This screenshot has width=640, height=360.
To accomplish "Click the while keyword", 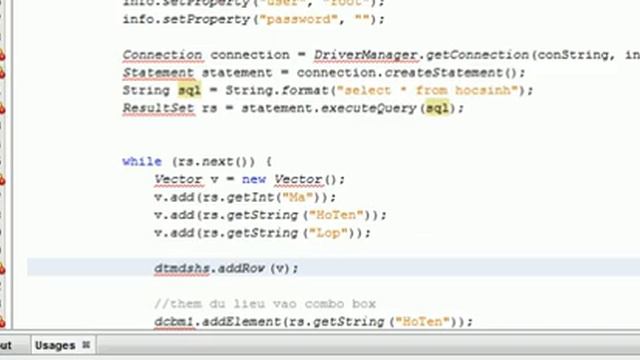I will click(x=142, y=162).
